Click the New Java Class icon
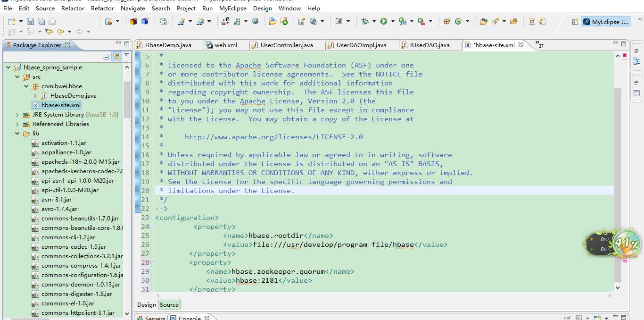This screenshot has height=320, width=644. tap(458, 21)
